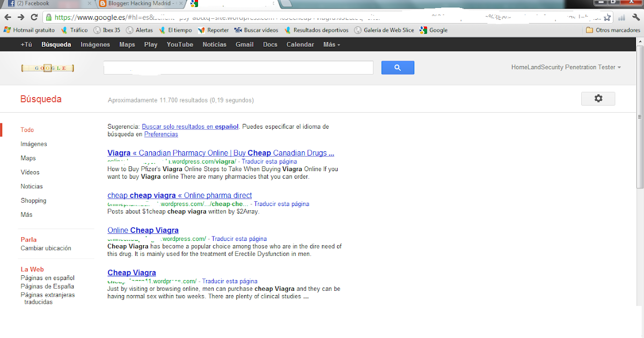Click the Google doodle logo
Screen dimensions: 644x338
click(x=47, y=68)
